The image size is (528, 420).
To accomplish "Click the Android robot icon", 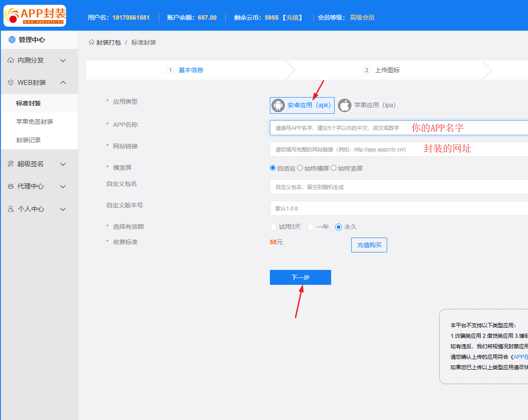I will (x=278, y=105).
